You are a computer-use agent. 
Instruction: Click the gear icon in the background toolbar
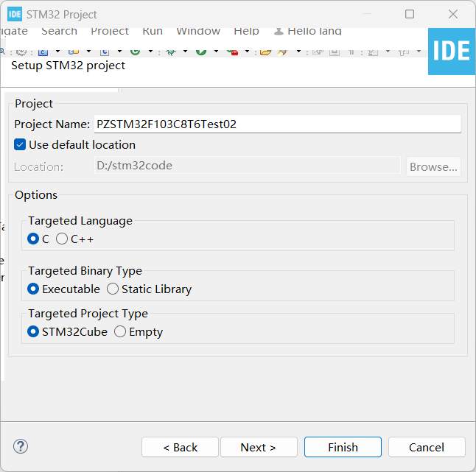21,52
